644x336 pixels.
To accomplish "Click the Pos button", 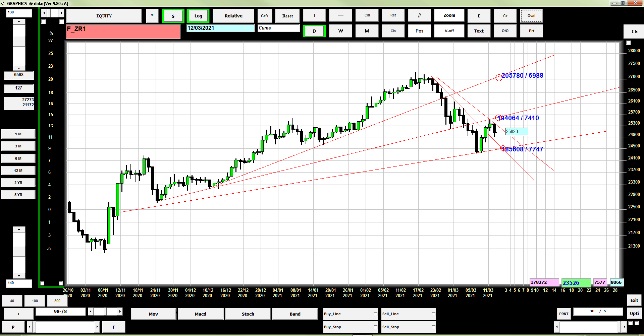I will click(x=419, y=31).
